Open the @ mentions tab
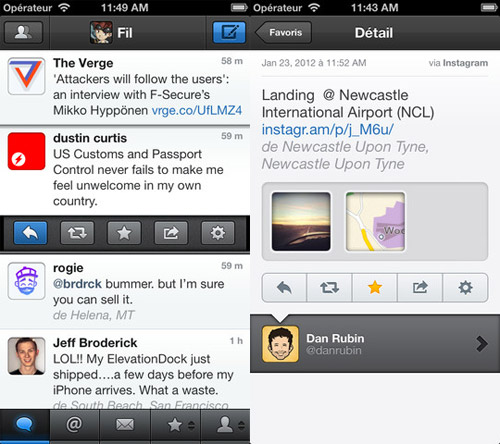This screenshot has width=500, height=444. (74, 425)
